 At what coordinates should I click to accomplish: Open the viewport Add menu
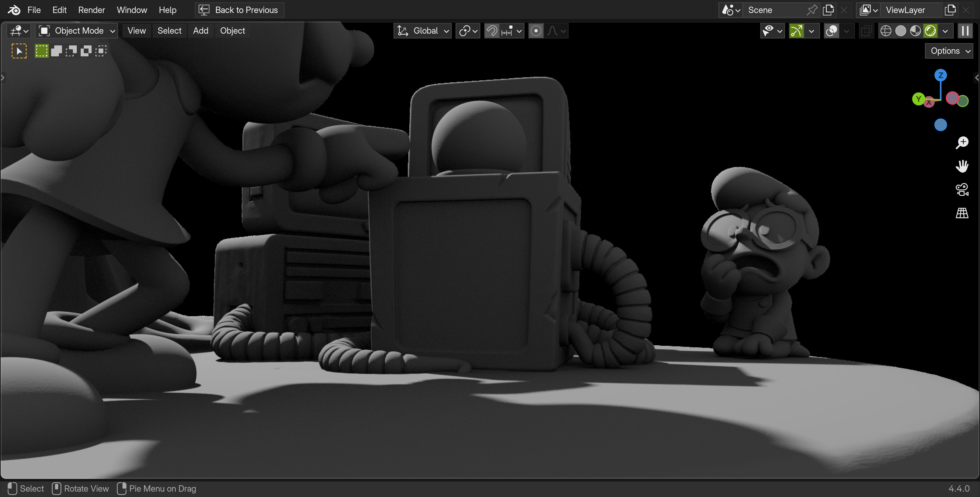[x=201, y=31]
